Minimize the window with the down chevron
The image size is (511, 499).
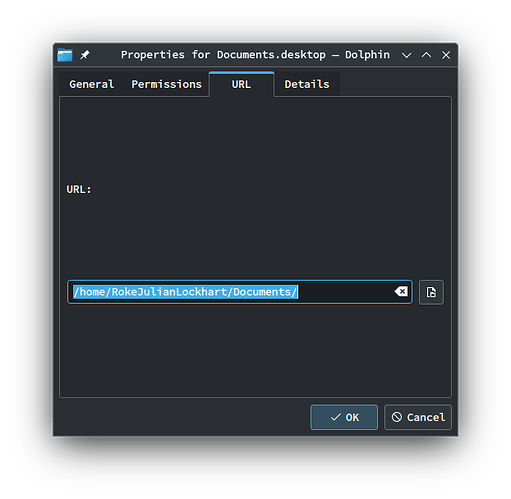tap(406, 55)
